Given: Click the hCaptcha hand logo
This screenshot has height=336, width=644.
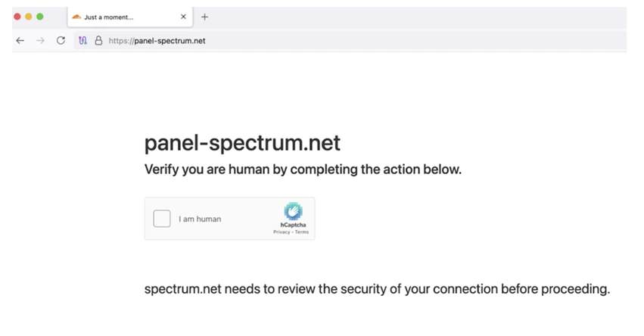Looking at the screenshot, I should (x=292, y=211).
